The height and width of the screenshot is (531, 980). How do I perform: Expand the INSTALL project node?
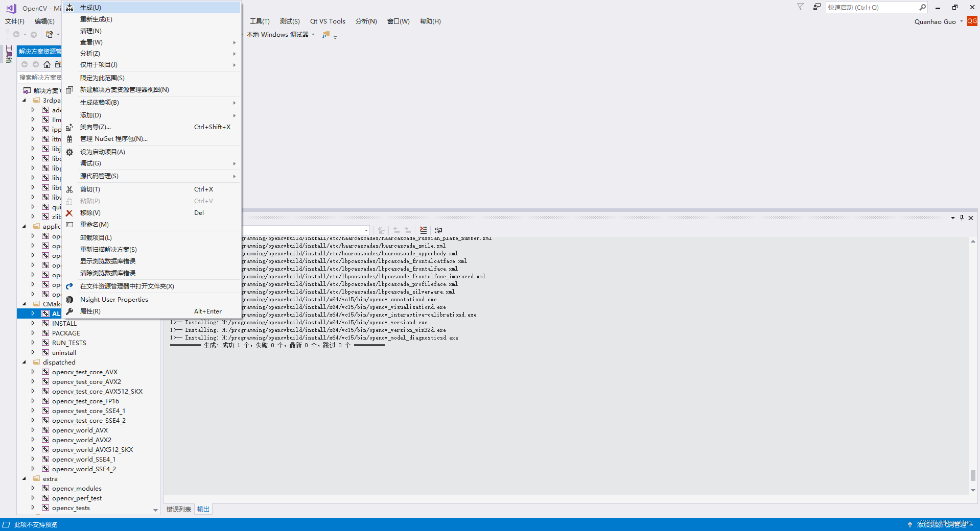[33, 324]
